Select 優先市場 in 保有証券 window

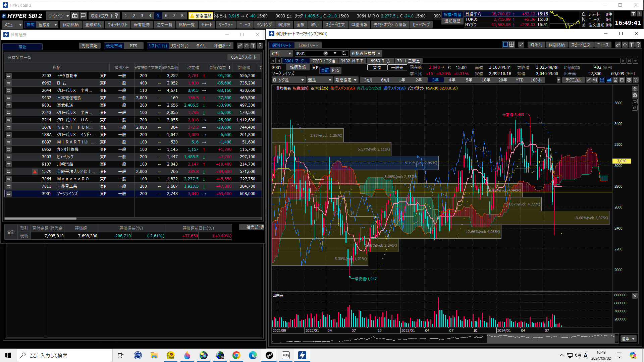tap(114, 46)
